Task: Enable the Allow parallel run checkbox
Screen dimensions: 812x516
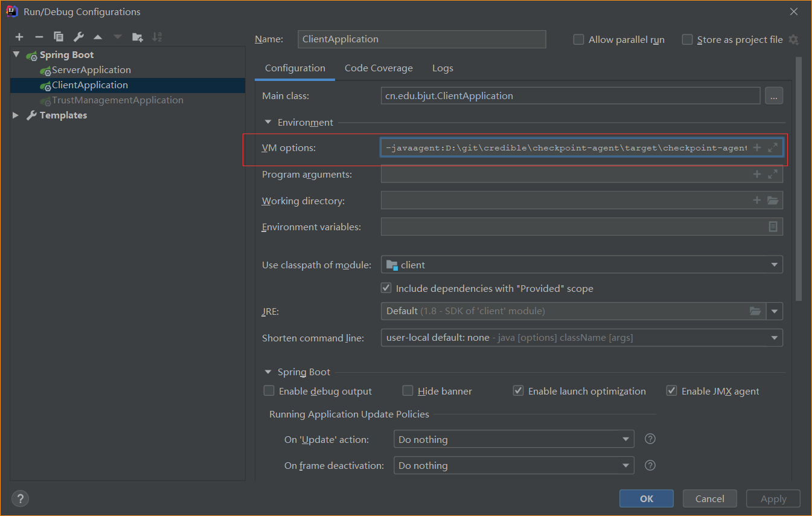Action: (578, 39)
